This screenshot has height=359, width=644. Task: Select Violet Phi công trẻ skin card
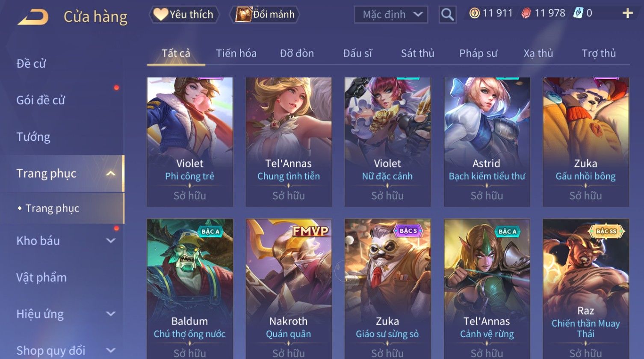[x=190, y=142]
